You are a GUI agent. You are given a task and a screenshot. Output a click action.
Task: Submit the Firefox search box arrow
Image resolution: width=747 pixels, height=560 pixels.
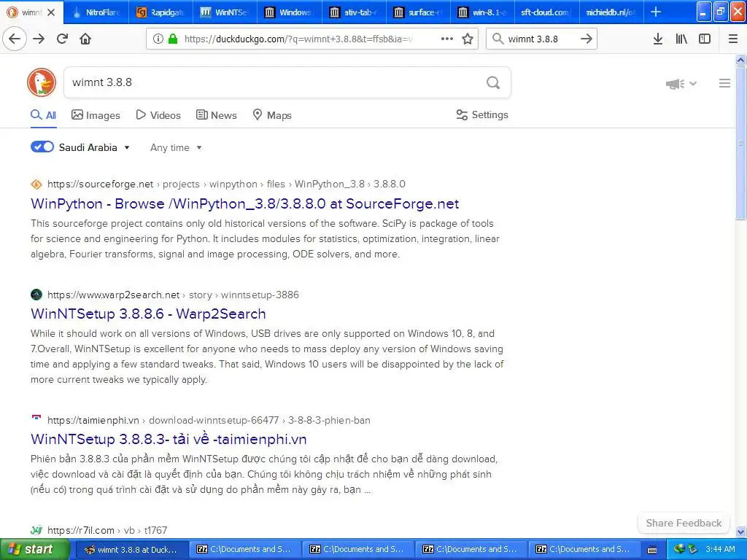[x=587, y=39]
